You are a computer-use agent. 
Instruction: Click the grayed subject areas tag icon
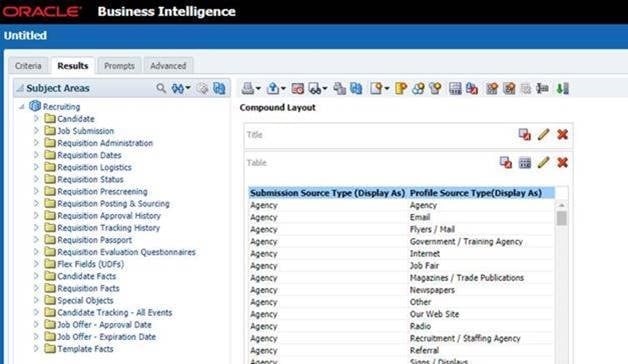(203, 88)
